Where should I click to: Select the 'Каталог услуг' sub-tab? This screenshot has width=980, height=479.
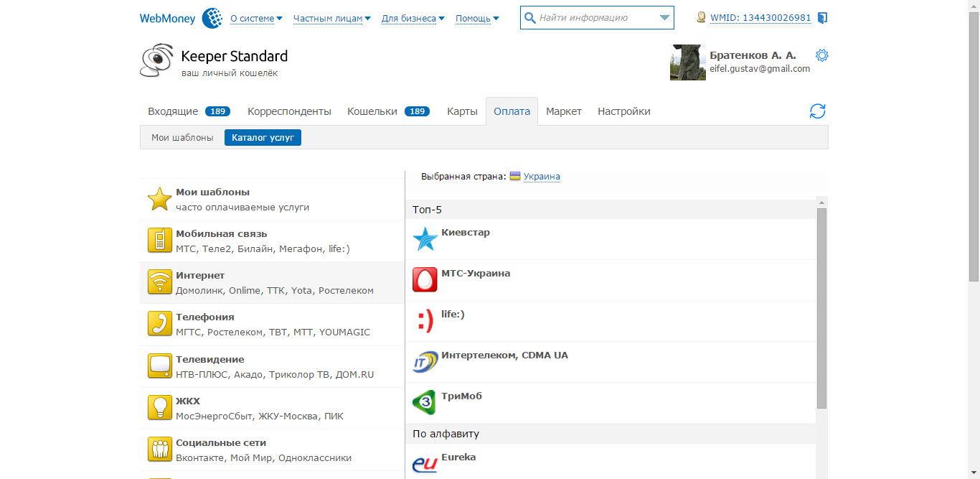263,137
